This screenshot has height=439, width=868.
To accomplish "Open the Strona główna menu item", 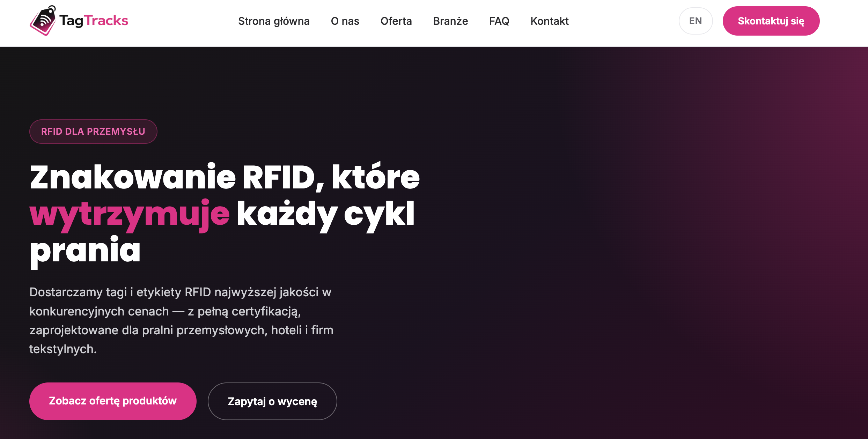I will click(x=274, y=21).
